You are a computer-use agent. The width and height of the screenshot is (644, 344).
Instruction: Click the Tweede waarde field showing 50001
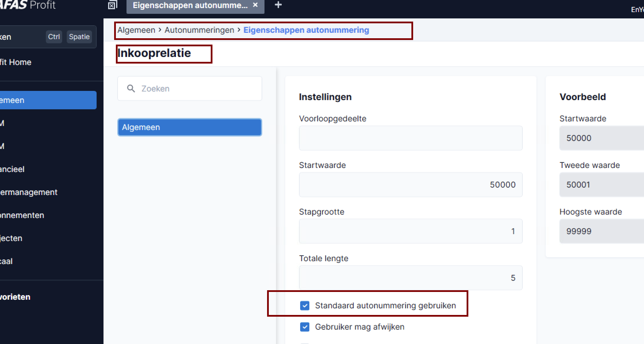602,185
